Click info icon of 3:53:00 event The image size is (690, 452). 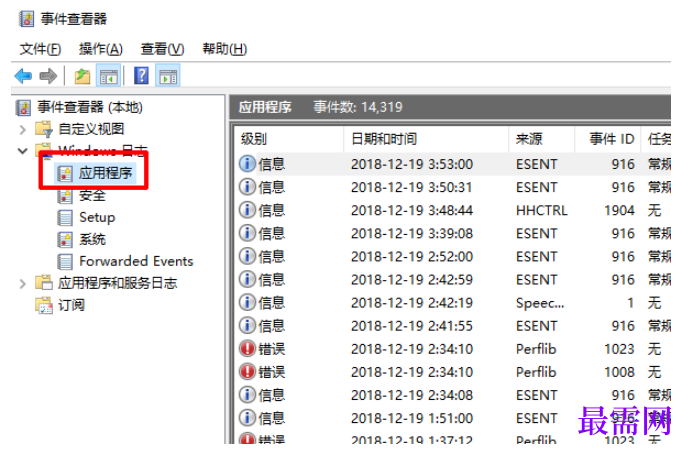coord(247,164)
